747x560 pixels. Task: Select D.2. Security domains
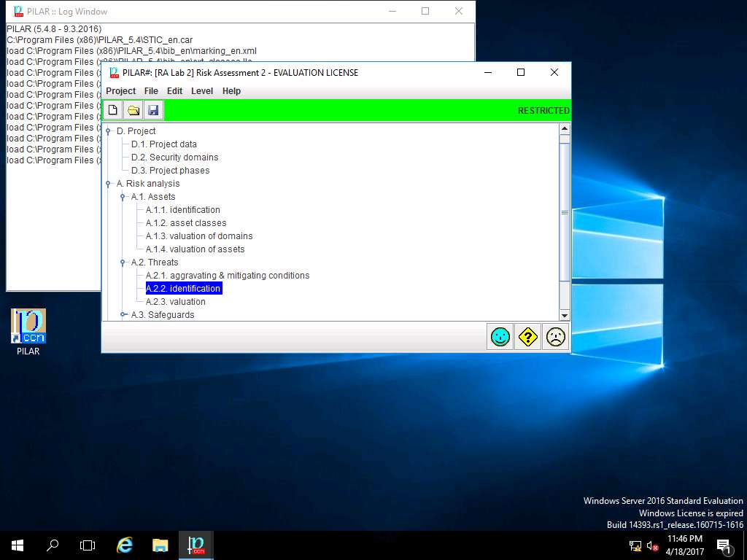coord(175,157)
